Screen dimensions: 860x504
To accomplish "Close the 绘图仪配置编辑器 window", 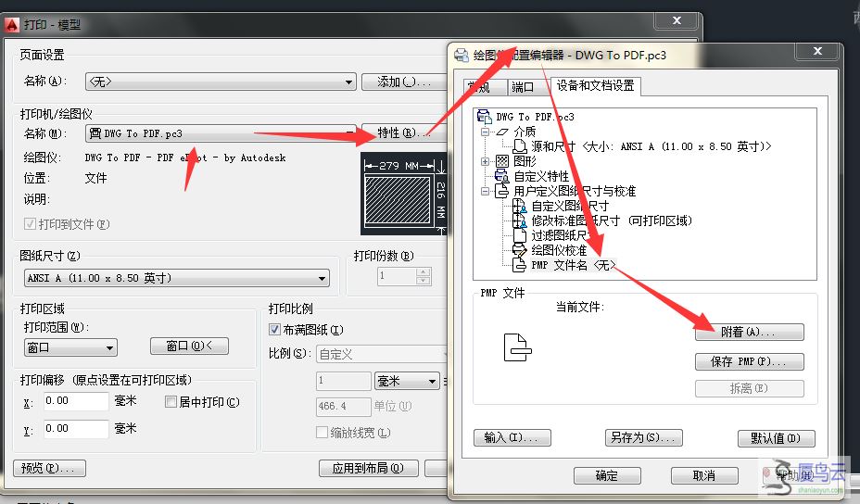I will tap(817, 51).
